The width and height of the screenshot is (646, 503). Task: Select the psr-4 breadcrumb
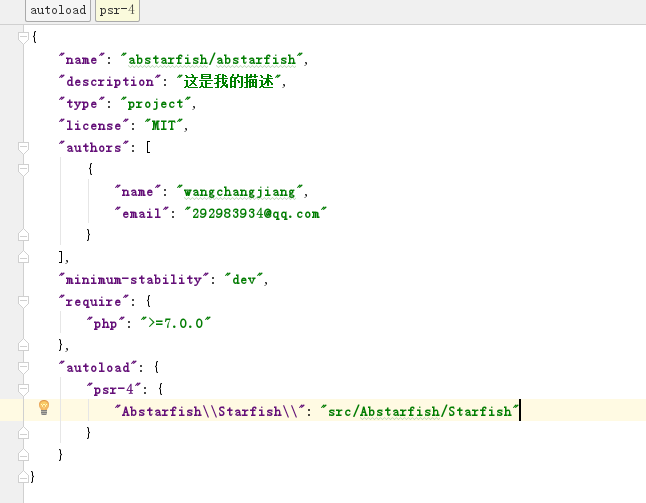click(x=117, y=10)
